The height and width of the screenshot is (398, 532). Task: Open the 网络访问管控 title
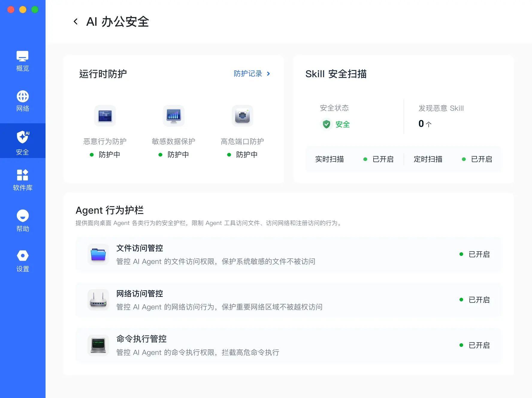tap(140, 294)
